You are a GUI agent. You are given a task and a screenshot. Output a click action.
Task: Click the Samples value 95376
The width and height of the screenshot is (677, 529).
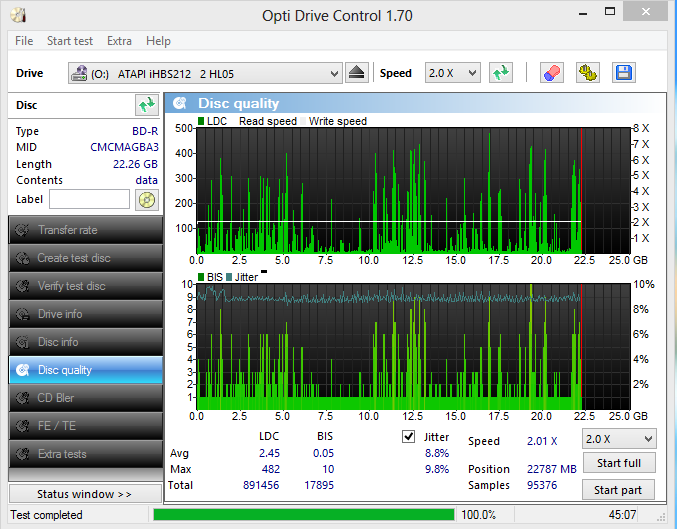click(x=542, y=485)
